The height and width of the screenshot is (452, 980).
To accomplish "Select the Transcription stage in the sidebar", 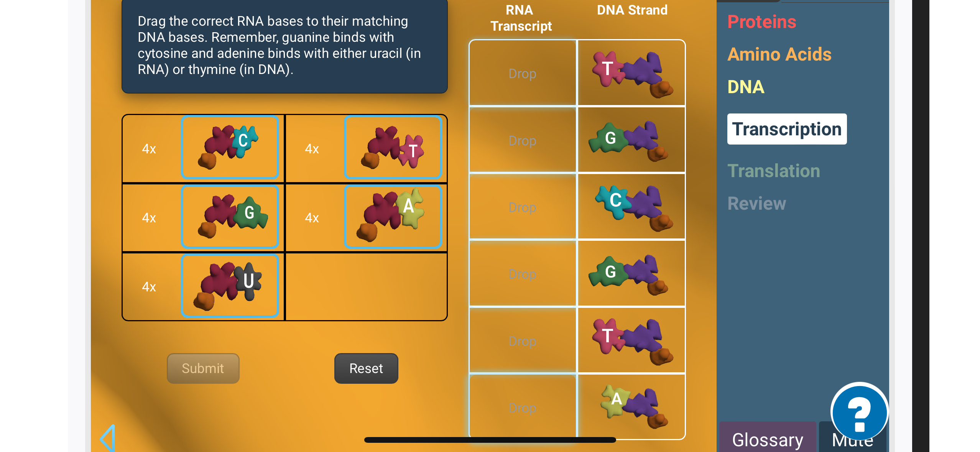I will [x=786, y=129].
